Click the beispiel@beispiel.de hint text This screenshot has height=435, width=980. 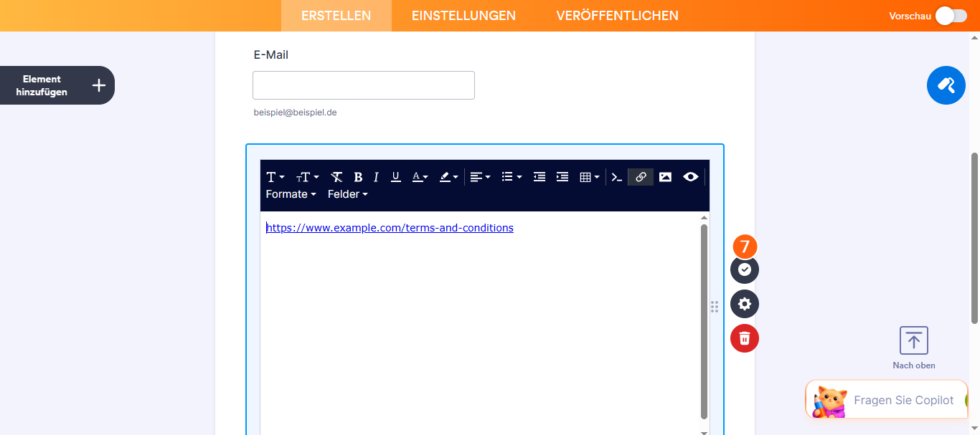pyautogui.click(x=296, y=113)
